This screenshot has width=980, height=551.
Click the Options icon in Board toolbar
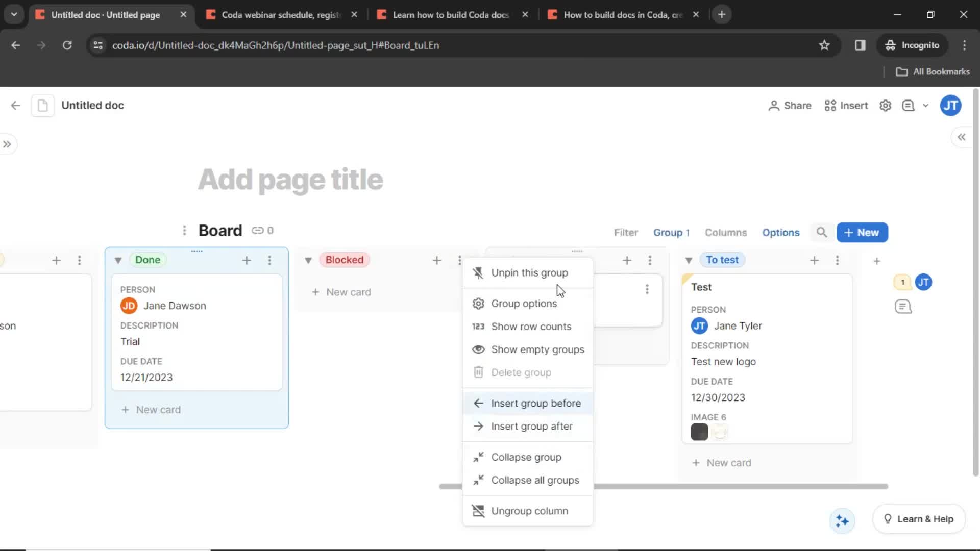(780, 232)
